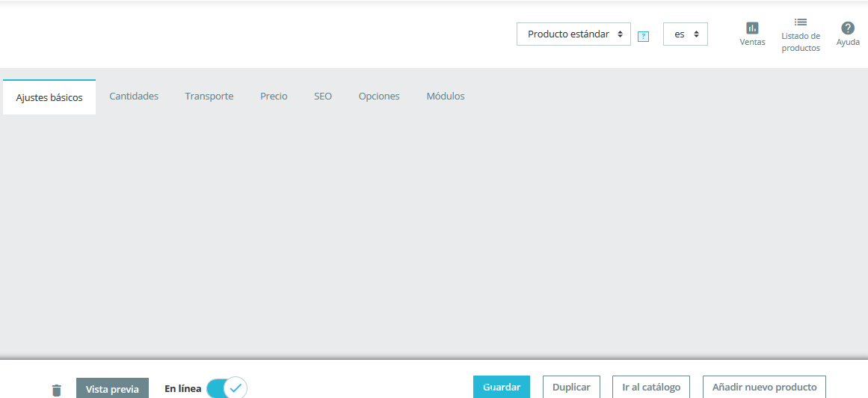This screenshot has width=868, height=398.
Task: Switch to the Ajustes básicos tab
Action: pos(49,97)
